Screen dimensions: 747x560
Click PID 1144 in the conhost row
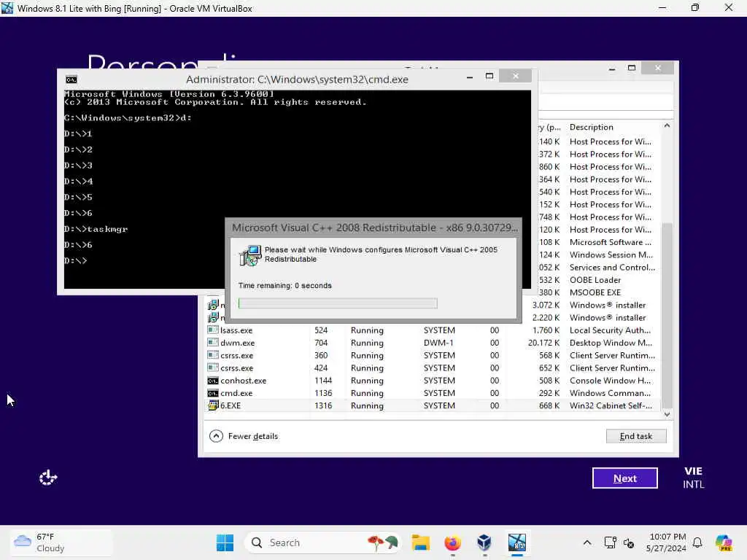point(323,381)
